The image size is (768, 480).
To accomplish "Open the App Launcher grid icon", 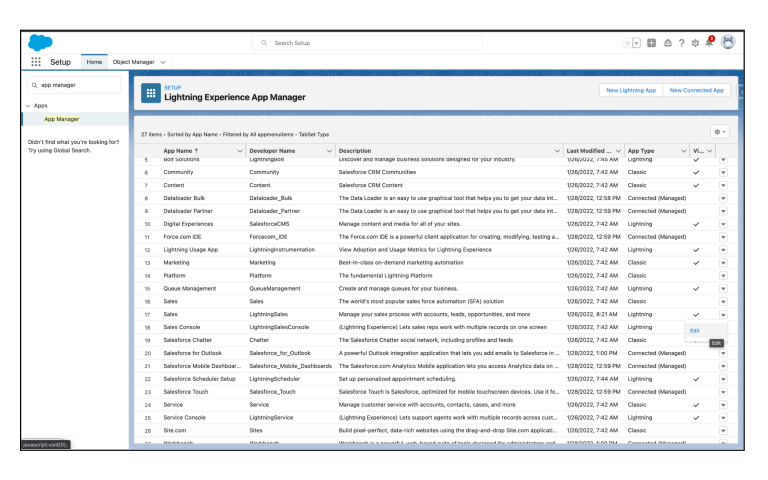I will click(36, 62).
